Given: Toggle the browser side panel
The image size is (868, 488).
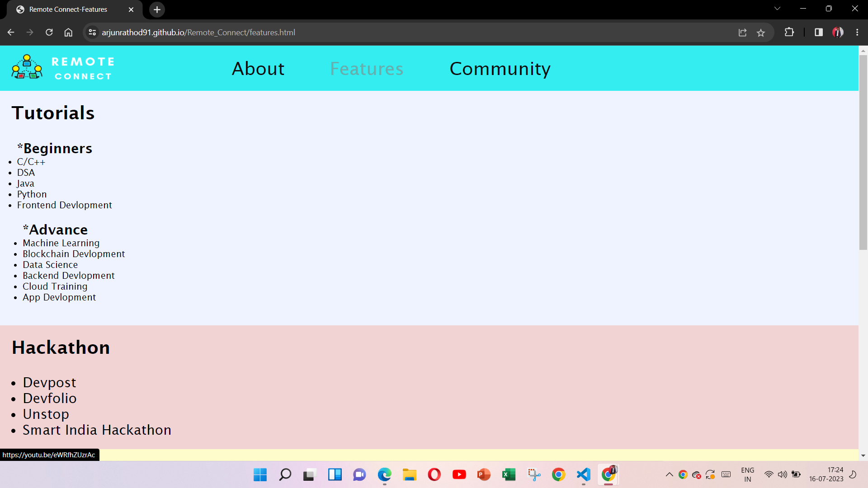Looking at the screenshot, I should coord(818,33).
